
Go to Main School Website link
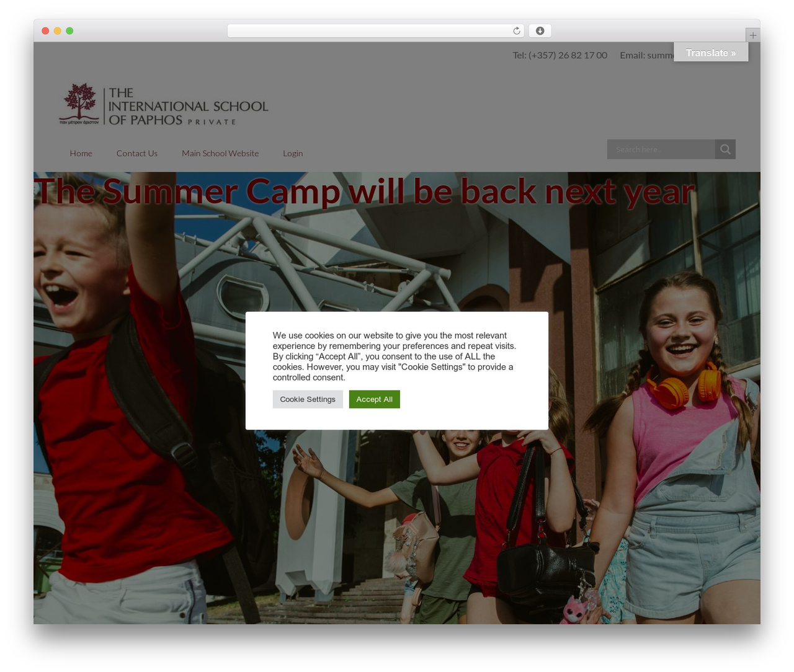tap(220, 153)
